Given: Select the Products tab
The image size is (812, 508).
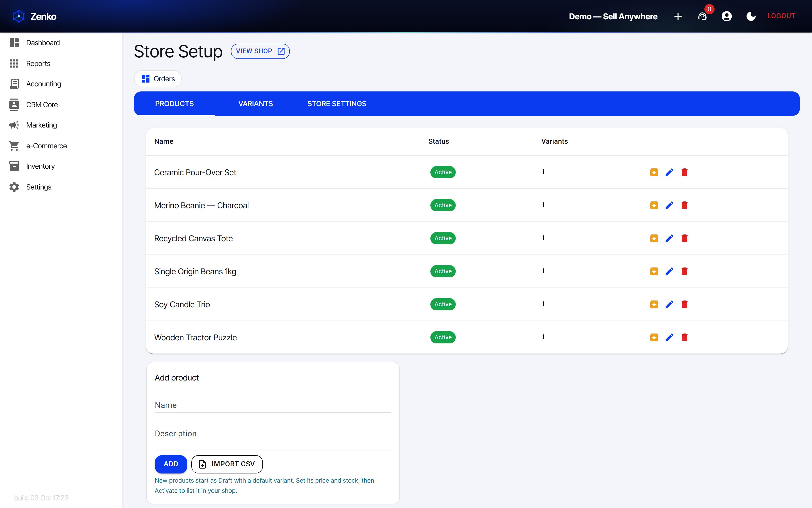Looking at the screenshot, I should [x=174, y=103].
